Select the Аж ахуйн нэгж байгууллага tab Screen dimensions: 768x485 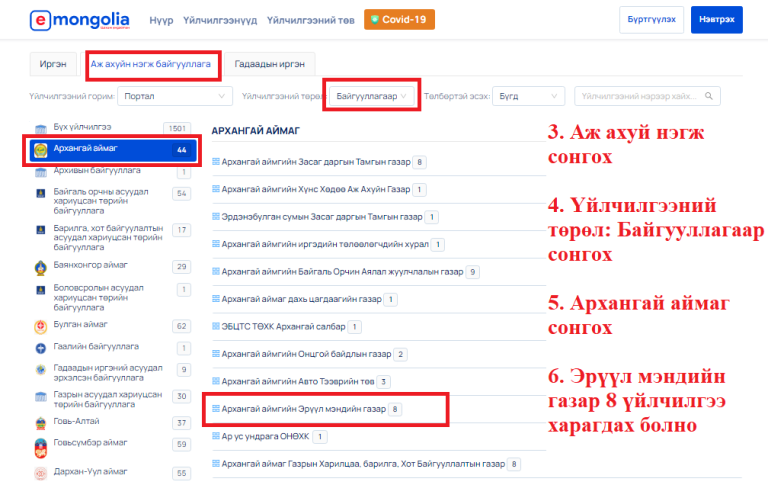click(151, 63)
